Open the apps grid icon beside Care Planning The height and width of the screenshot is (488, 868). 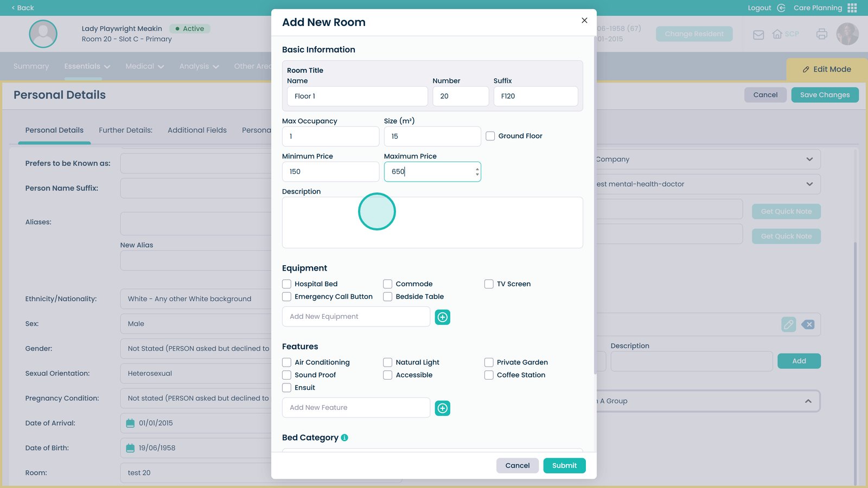click(852, 8)
